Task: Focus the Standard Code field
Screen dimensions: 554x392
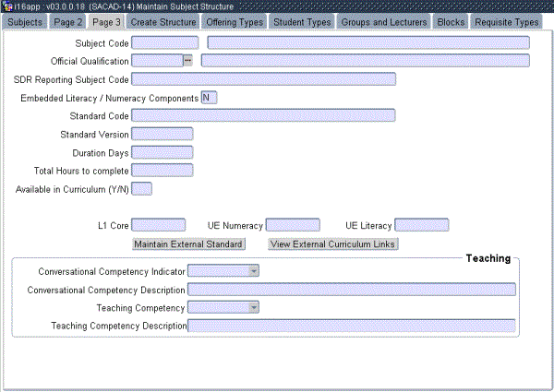Action: [x=263, y=115]
